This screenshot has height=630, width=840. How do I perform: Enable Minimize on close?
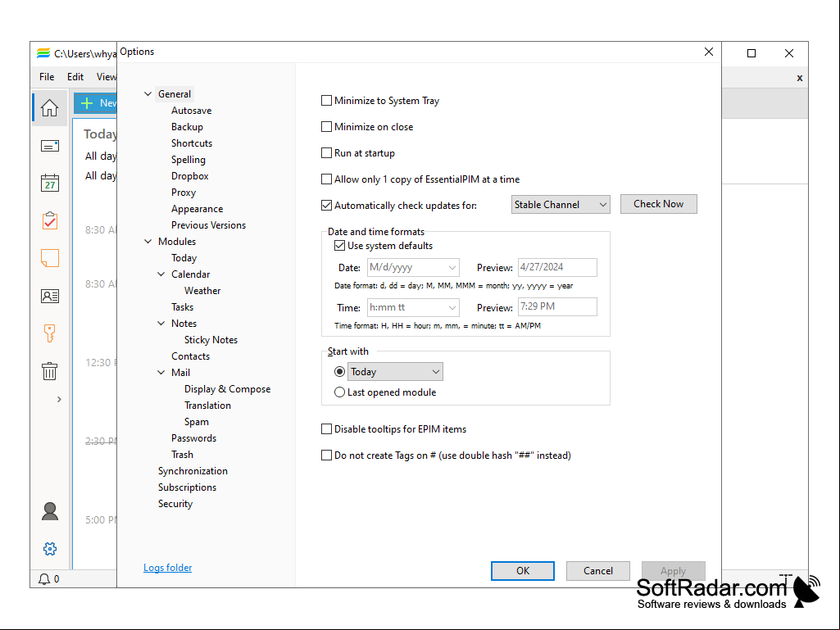click(326, 126)
